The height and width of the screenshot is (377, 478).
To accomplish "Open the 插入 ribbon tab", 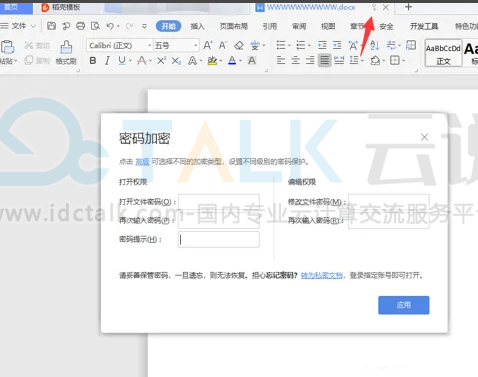I will click(x=197, y=26).
